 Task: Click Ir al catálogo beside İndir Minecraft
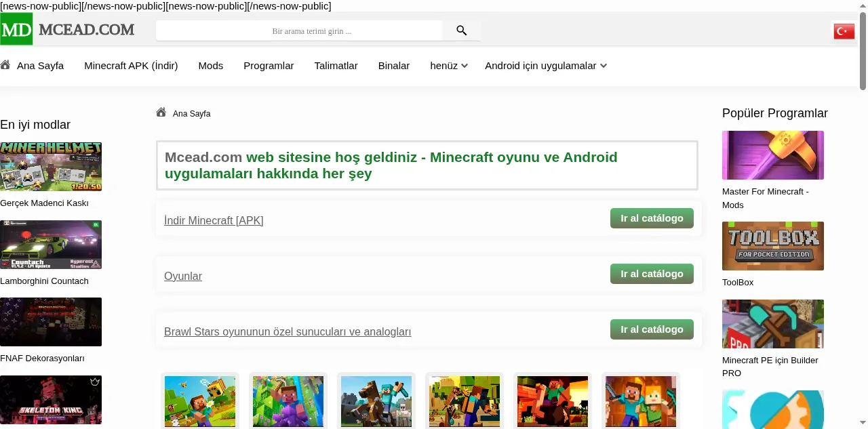click(652, 218)
